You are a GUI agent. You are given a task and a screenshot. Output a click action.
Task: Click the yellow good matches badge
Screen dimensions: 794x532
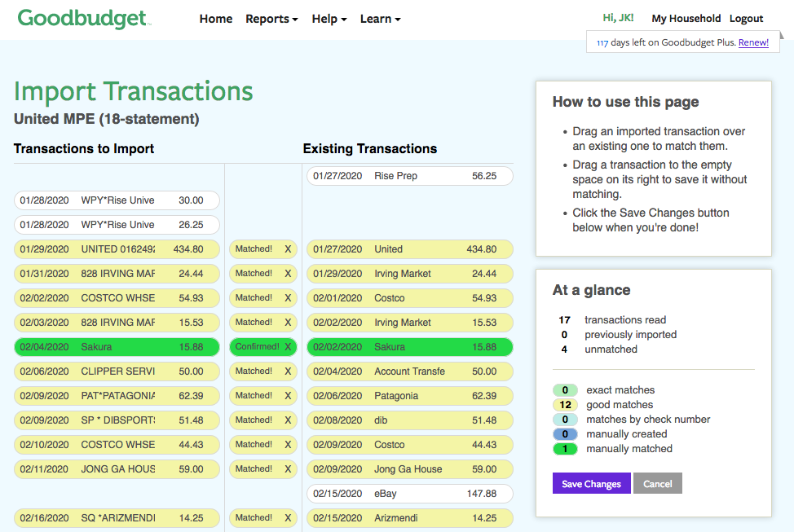coord(565,405)
